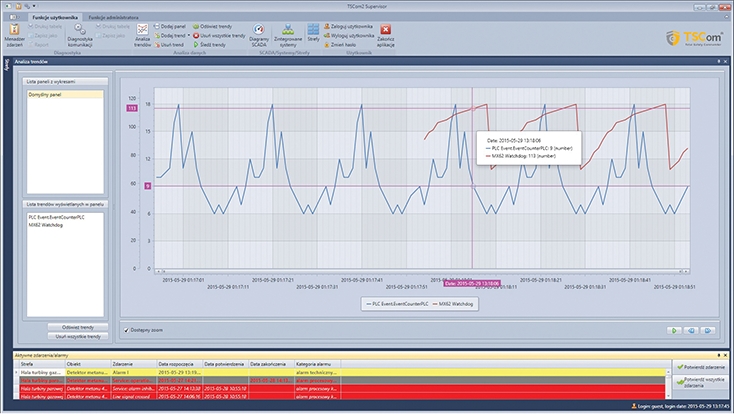Click Dodaj trend in ribbon

pyautogui.click(x=170, y=36)
